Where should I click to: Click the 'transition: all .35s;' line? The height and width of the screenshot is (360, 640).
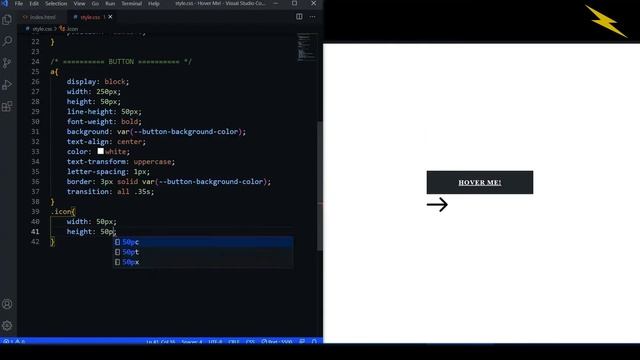[x=110, y=192]
